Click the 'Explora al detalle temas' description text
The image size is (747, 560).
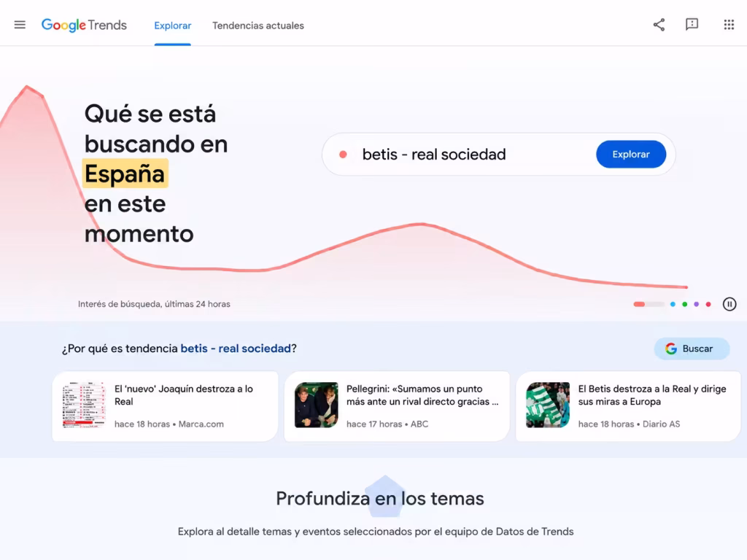pyautogui.click(x=376, y=532)
